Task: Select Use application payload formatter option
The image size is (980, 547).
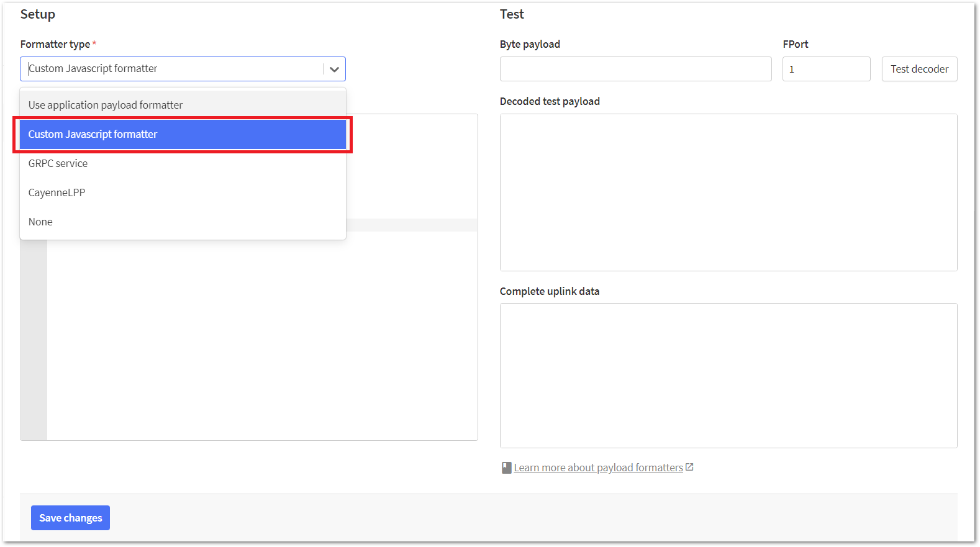Action: click(x=106, y=105)
